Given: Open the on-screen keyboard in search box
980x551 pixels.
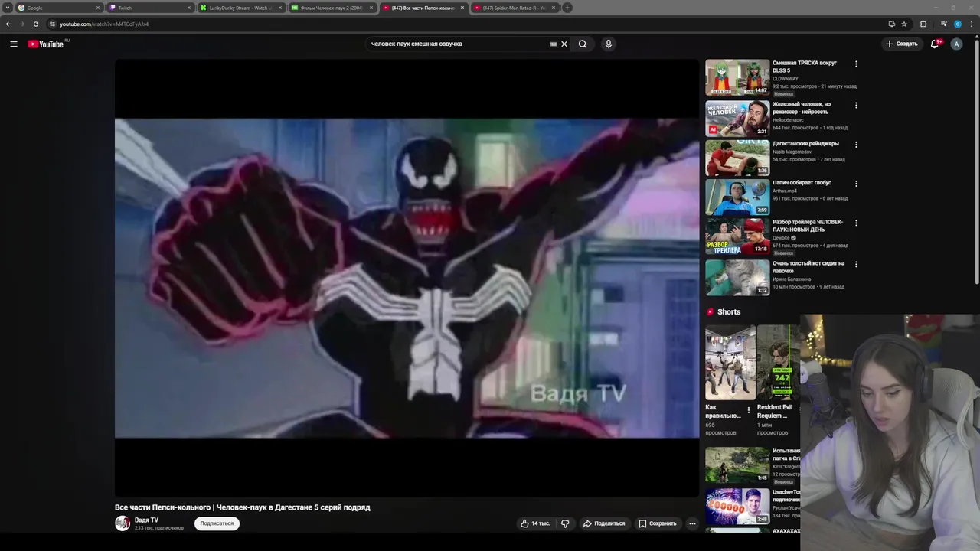Looking at the screenshot, I should (554, 44).
